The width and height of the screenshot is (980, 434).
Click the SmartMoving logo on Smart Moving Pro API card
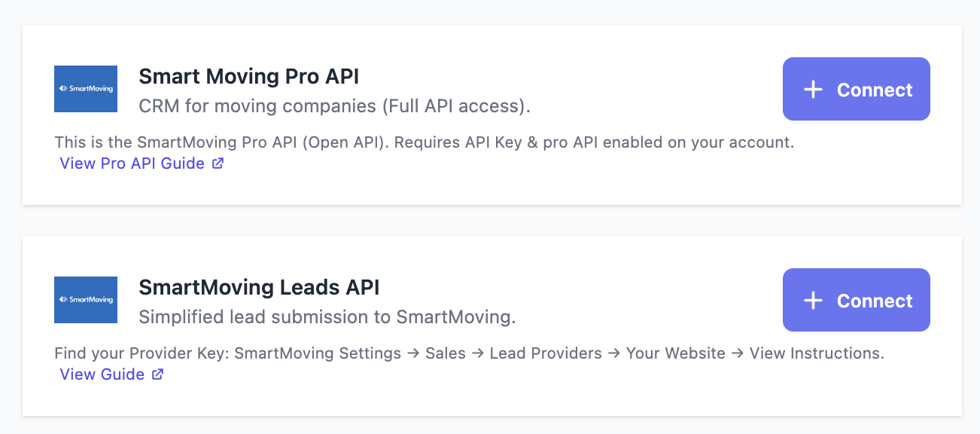[85, 88]
